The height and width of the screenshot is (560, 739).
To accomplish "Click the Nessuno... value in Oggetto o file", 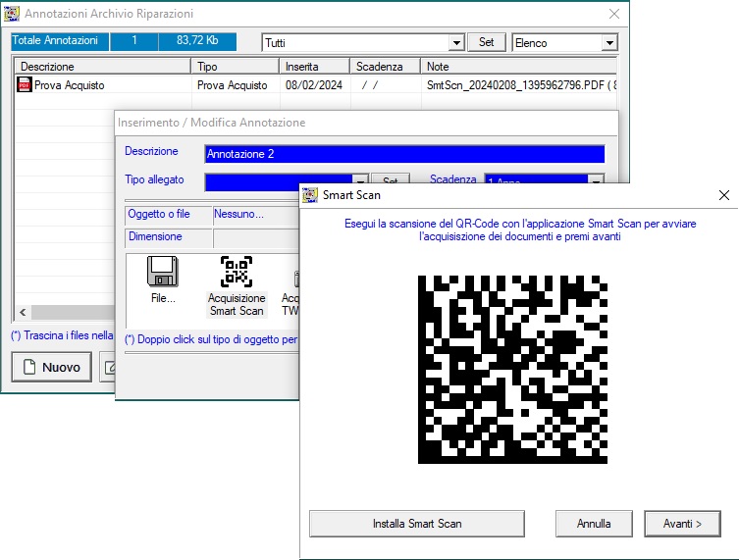I will [x=238, y=214].
